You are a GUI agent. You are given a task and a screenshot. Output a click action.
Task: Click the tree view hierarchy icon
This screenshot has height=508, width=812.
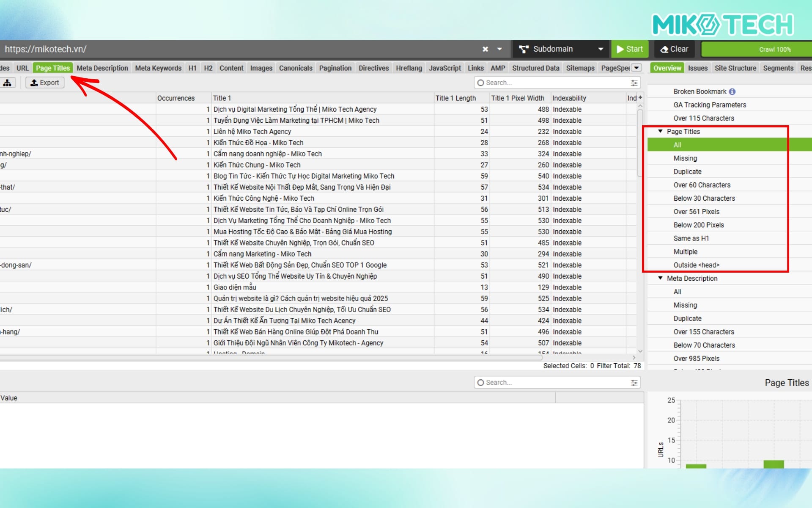tap(7, 83)
